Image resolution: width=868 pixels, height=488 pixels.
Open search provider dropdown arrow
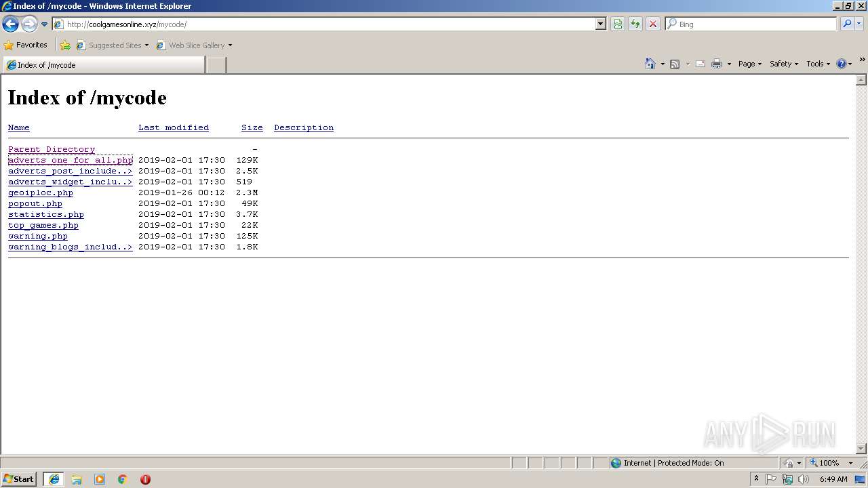[x=859, y=24]
